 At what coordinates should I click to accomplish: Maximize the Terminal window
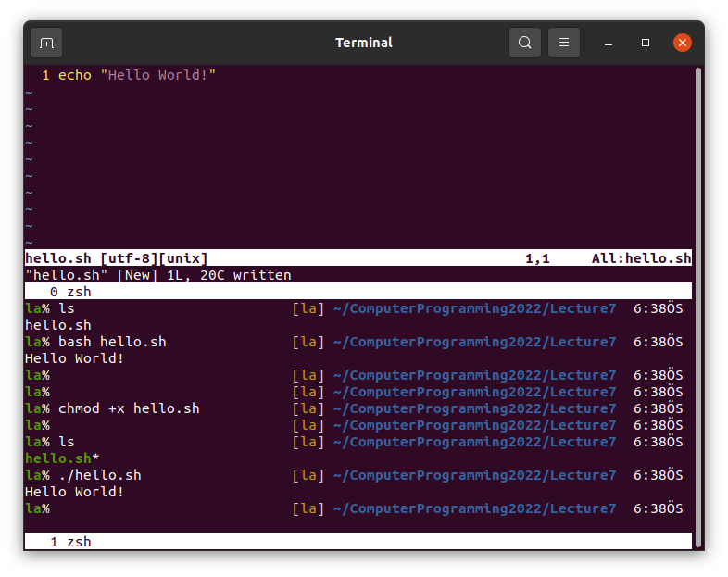tap(646, 43)
